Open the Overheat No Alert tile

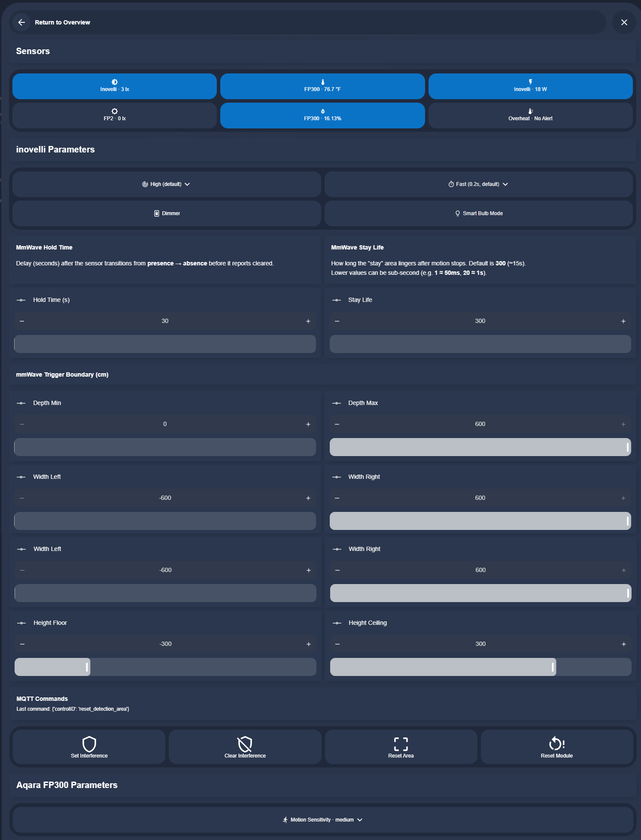coord(530,116)
